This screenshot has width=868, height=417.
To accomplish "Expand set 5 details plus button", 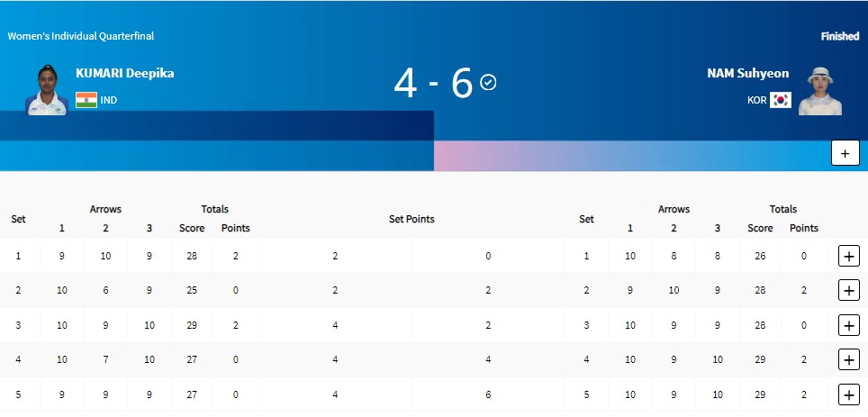I will click(848, 394).
